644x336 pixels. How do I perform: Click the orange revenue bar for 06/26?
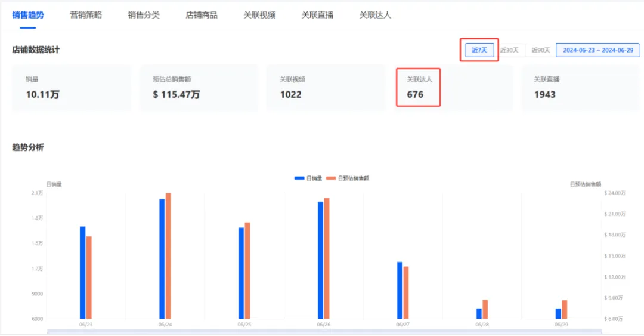click(x=327, y=258)
